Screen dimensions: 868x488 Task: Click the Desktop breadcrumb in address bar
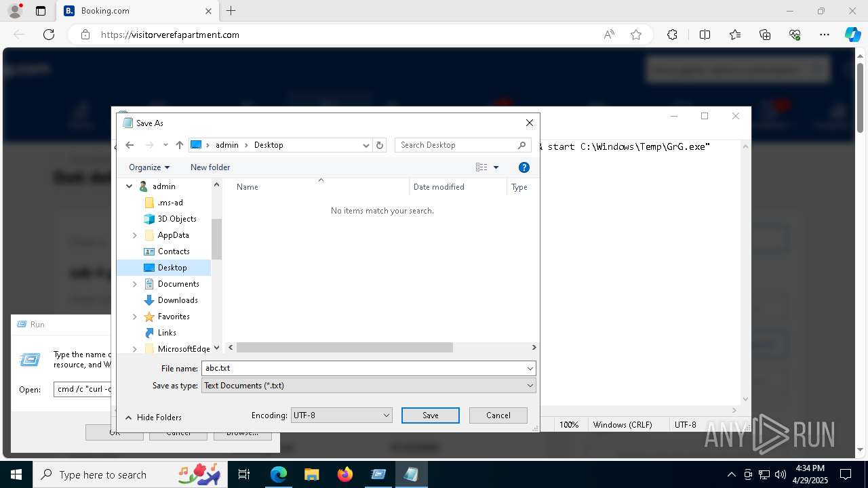coord(269,145)
